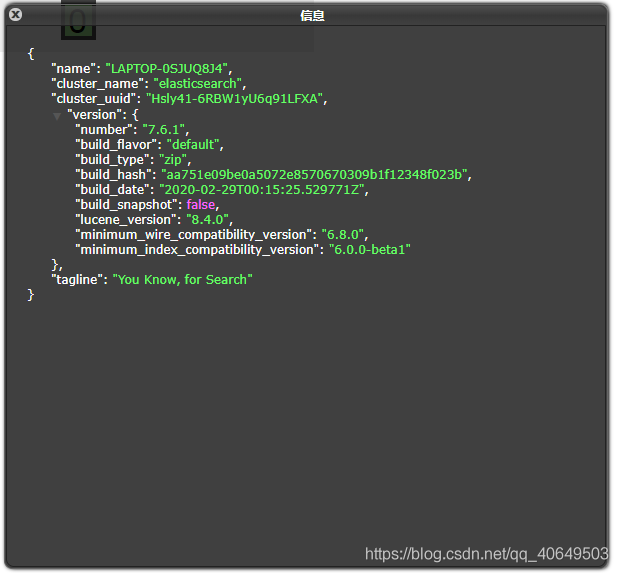Click cluster_name value "elasticsearch"
This screenshot has width=619, height=573.
pyautogui.click(x=197, y=84)
